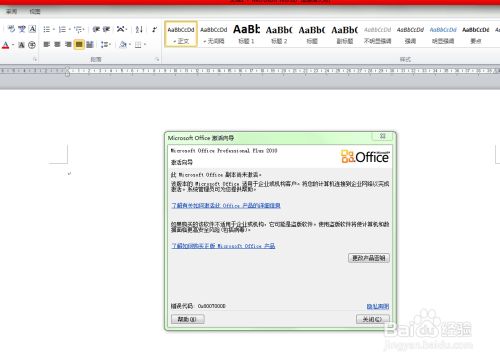Screen dimensions: 500x362
Task: Center the paragraph text
Action: click(57, 44)
